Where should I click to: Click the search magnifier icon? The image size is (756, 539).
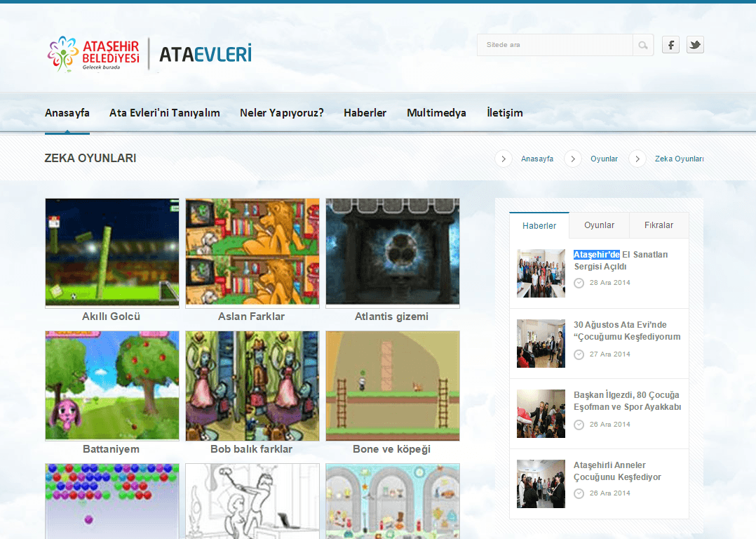(x=642, y=45)
